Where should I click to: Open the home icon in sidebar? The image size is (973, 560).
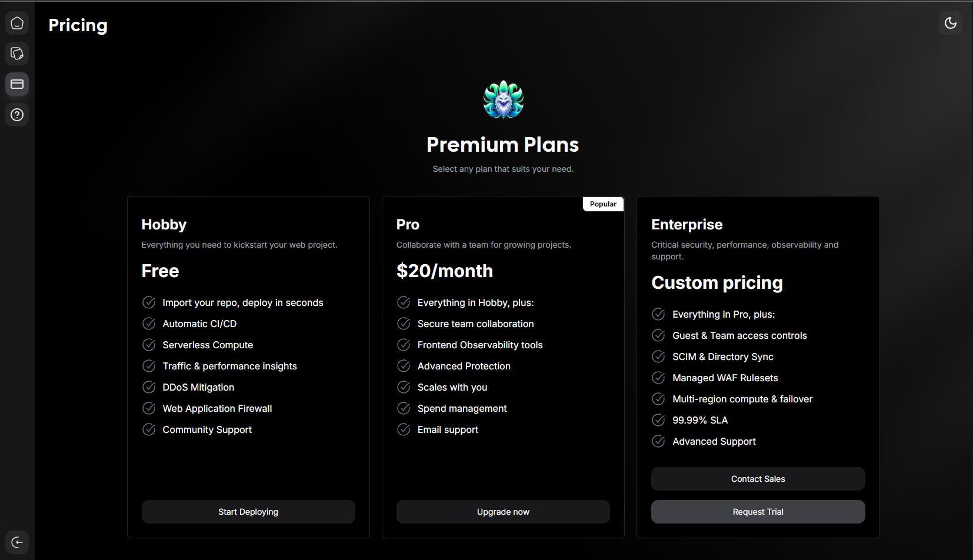point(17,23)
